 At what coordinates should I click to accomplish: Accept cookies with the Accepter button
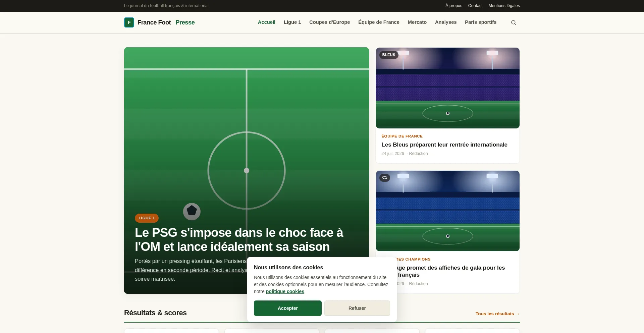point(288,308)
